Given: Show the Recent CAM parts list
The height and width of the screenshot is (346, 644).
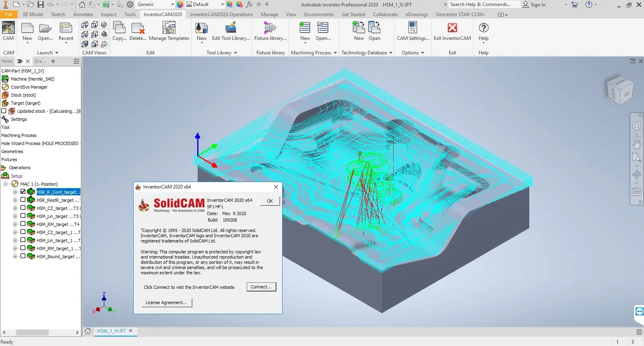Looking at the screenshot, I should click(x=66, y=32).
